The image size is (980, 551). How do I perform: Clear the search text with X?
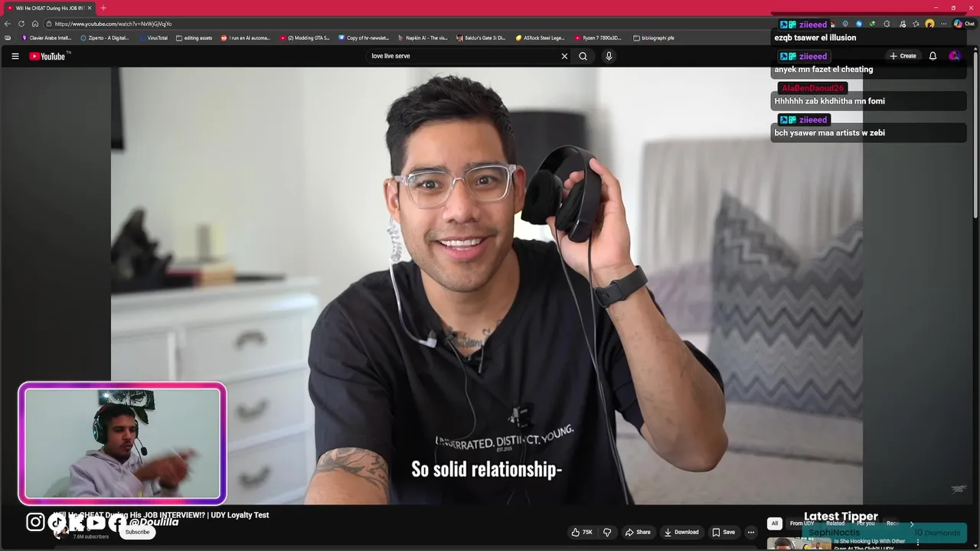point(565,56)
